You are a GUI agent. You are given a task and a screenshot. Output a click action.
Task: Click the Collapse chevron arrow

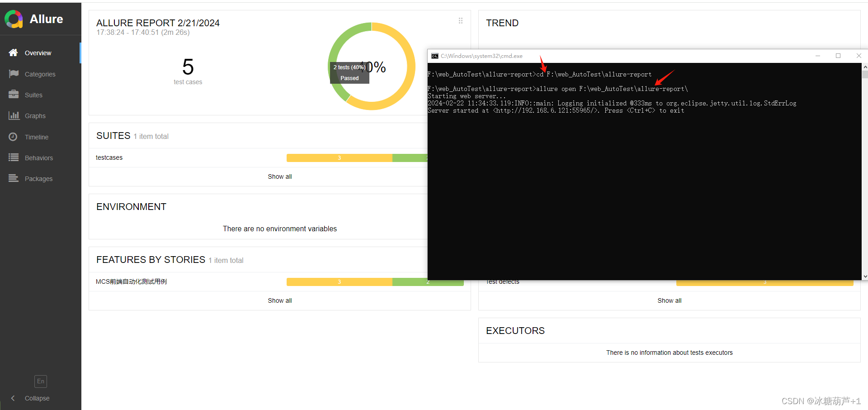coord(13,398)
